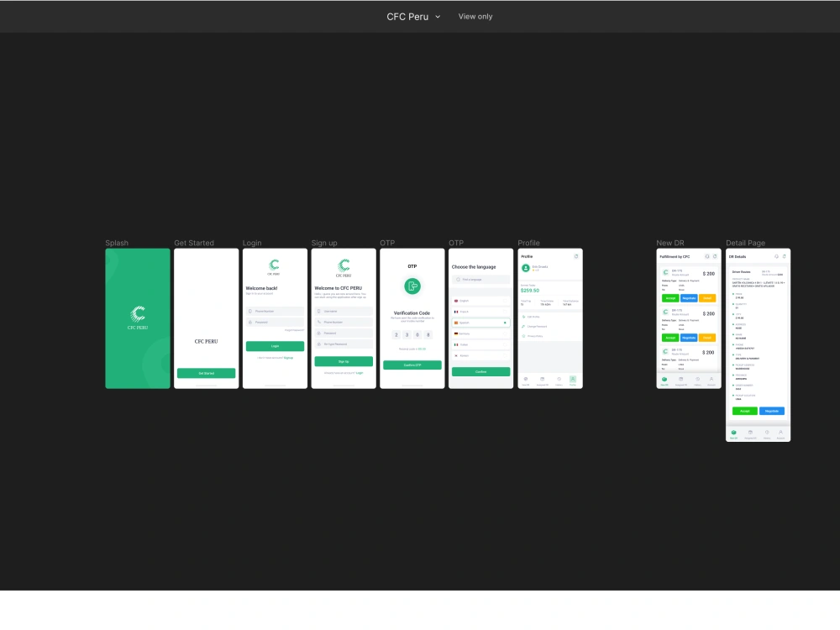Click the Resend code timer text
This screenshot has height=630, width=840.
412,349
